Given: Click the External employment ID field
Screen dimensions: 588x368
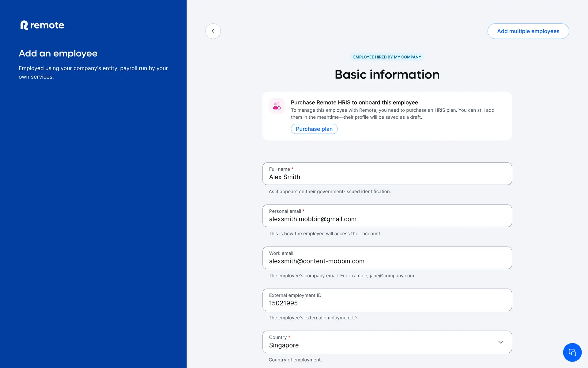Looking at the screenshot, I should 387,303.
